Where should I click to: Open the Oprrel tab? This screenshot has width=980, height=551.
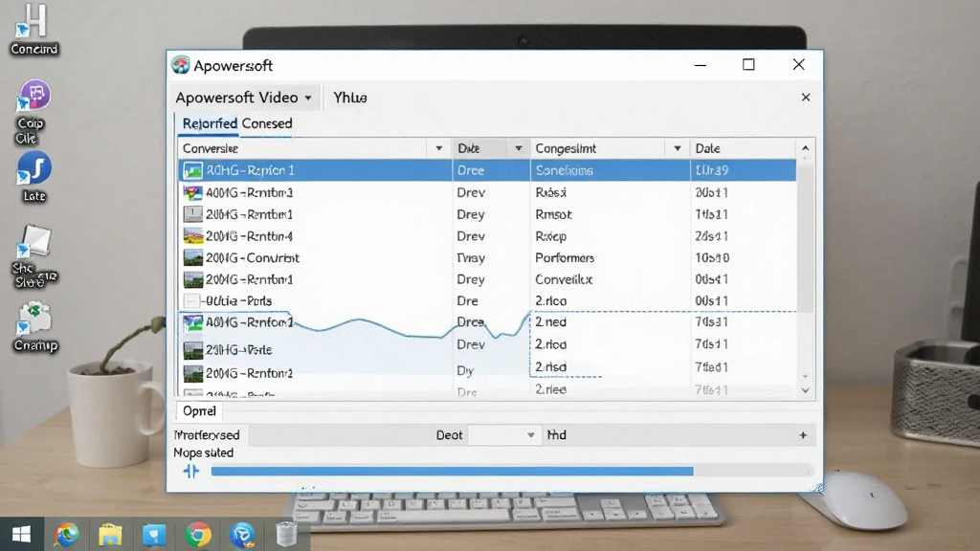click(x=199, y=411)
